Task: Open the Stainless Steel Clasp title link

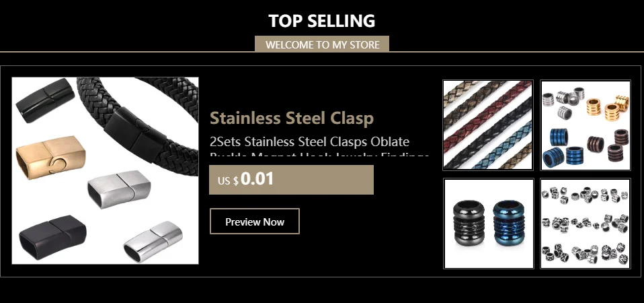Action: pyautogui.click(x=292, y=118)
